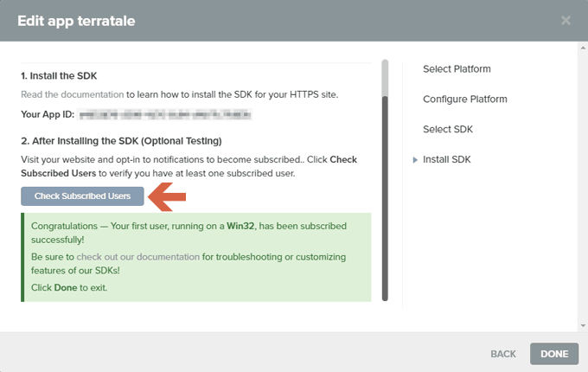Click the triangle marker beside Install SDK
This screenshot has height=372, width=588.
415,160
